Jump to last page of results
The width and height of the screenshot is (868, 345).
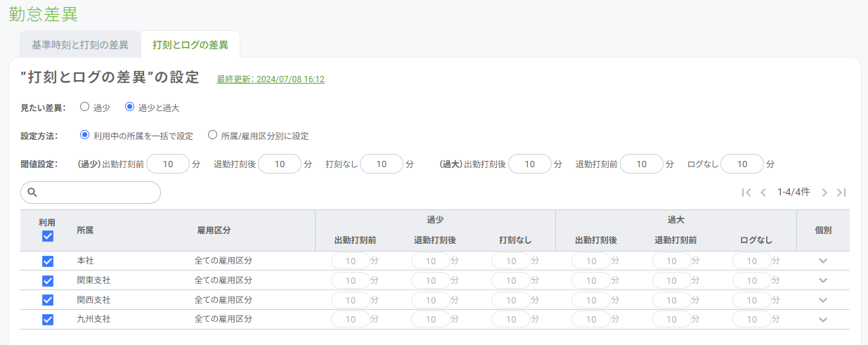click(841, 193)
